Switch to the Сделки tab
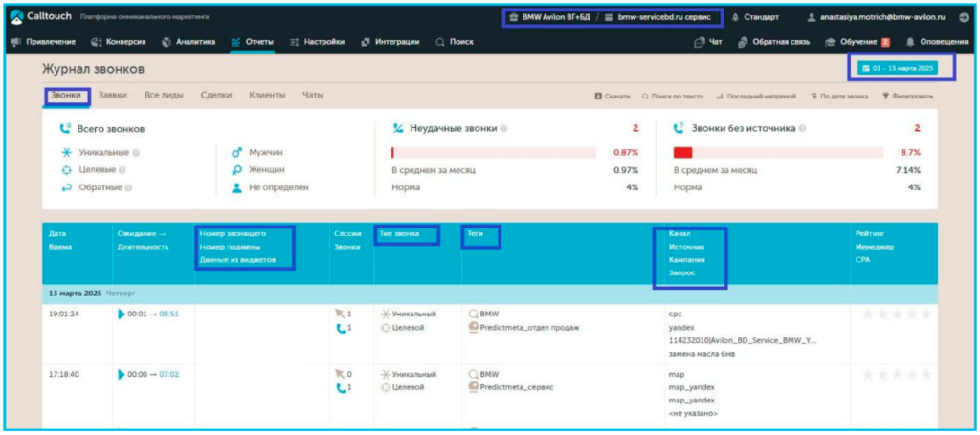 218,95
